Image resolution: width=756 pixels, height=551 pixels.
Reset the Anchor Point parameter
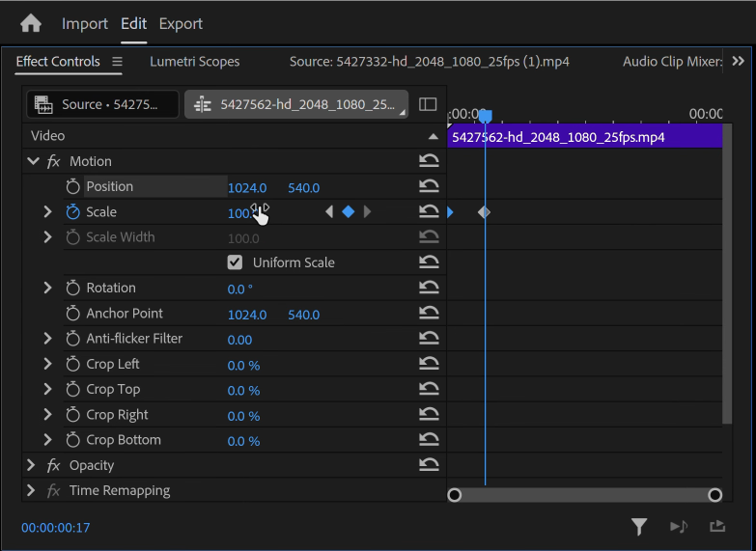[x=429, y=313]
